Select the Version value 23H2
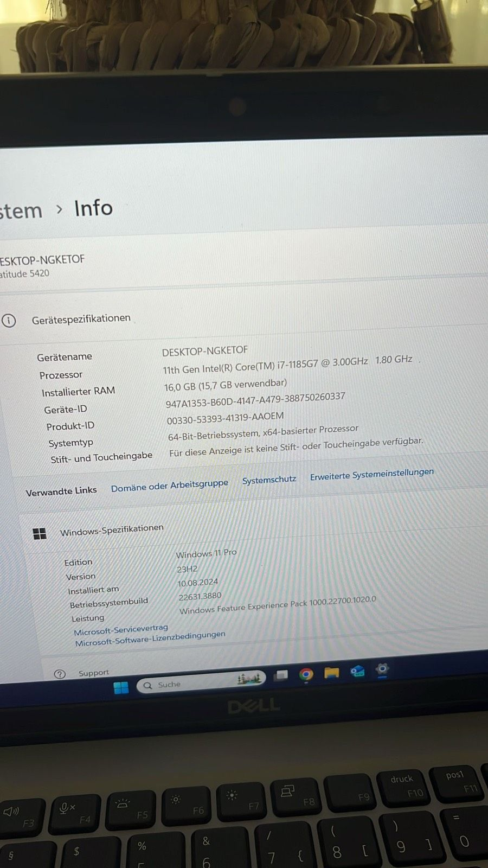 [x=187, y=569]
